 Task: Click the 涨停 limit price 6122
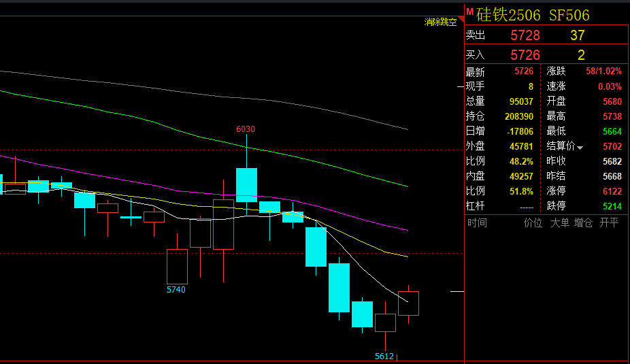tap(612, 191)
